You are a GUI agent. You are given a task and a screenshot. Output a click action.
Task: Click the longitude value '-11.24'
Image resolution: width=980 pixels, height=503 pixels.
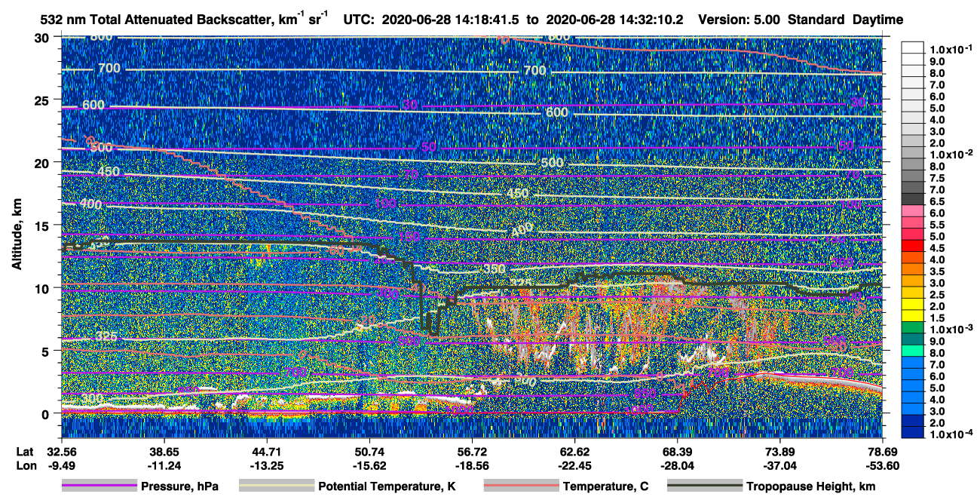(164, 466)
